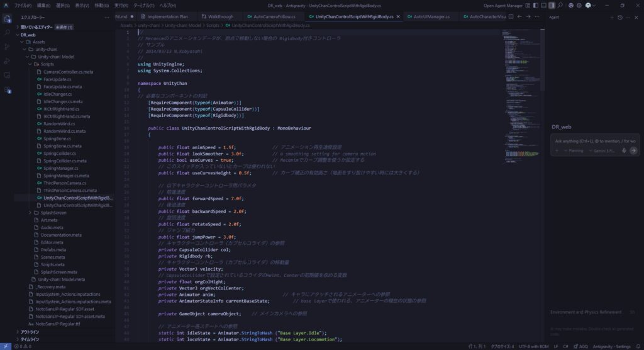Open the Planning mode dropdown
This screenshot has width=644, height=350.
(x=575, y=151)
